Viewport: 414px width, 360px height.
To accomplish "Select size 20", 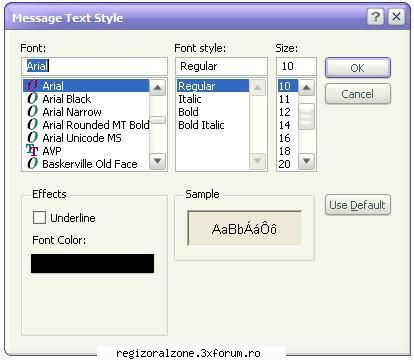I will click(x=288, y=164).
